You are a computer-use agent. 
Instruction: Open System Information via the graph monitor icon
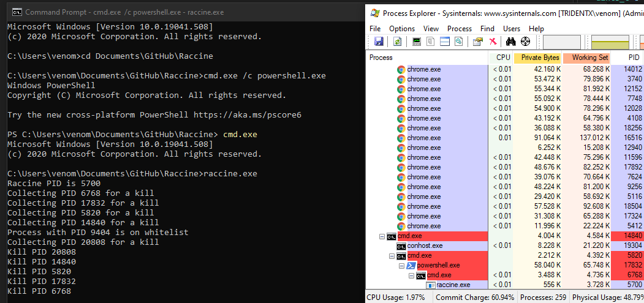click(417, 42)
